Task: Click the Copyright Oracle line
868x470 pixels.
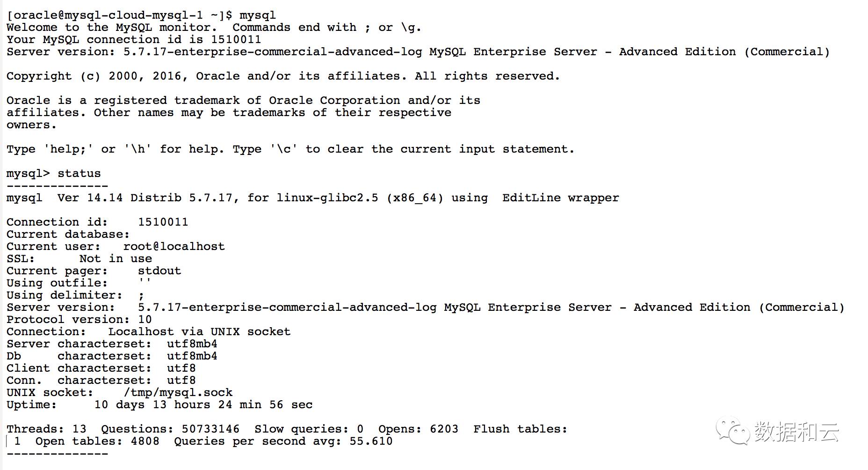Action: 283,76
